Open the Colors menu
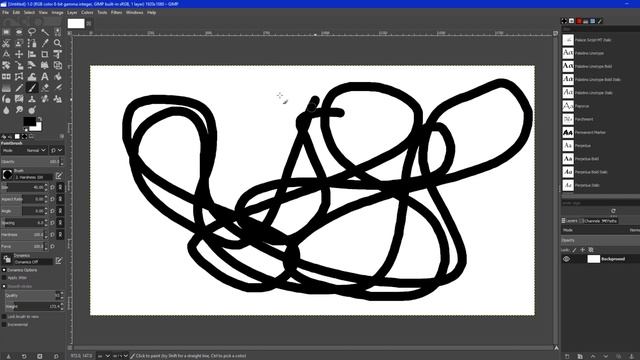 (87, 13)
